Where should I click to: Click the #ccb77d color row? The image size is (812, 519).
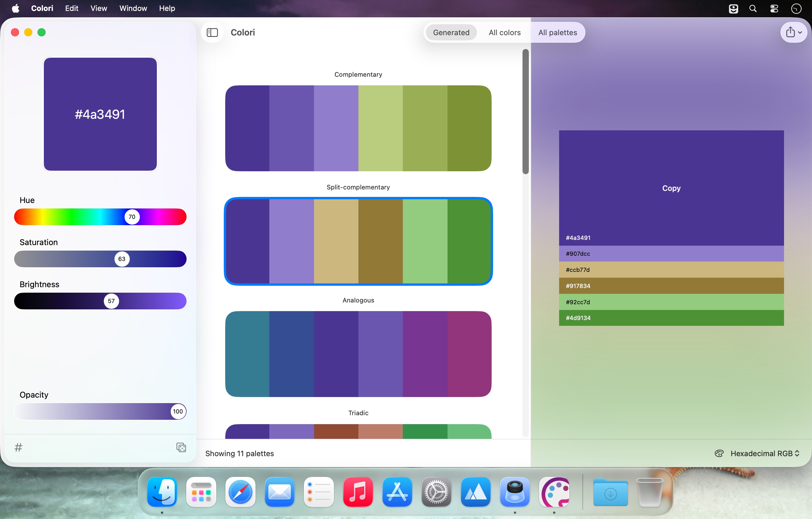coord(671,270)
